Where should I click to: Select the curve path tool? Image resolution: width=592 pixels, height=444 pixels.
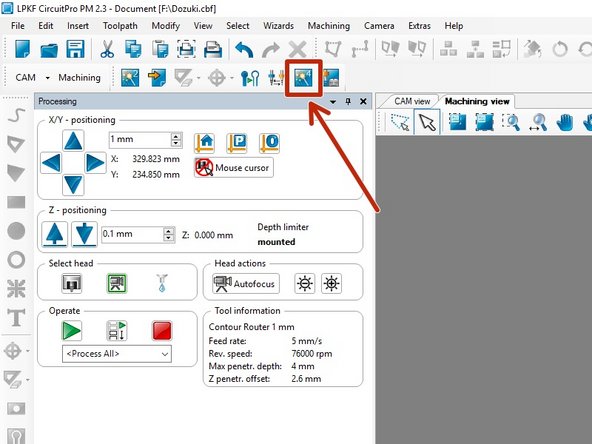pos(16,115)
